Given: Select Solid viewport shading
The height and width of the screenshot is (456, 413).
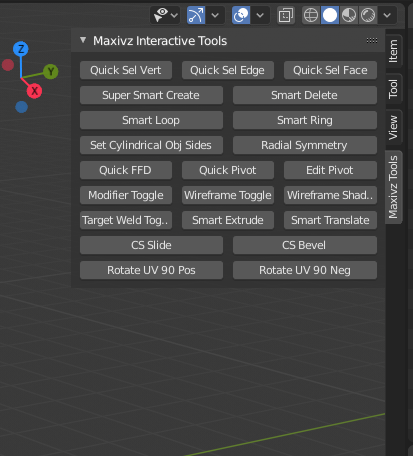Looking at the screenshot, I should 330,15.
